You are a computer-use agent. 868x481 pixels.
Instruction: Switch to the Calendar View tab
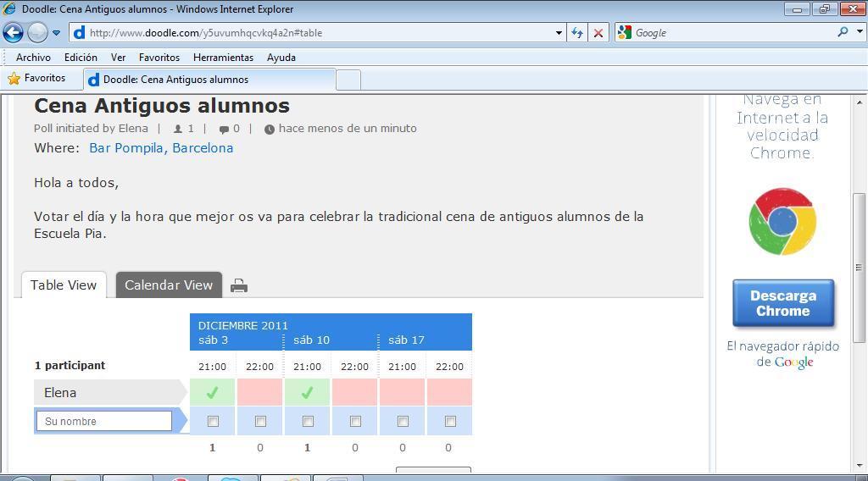pos(169,285)
